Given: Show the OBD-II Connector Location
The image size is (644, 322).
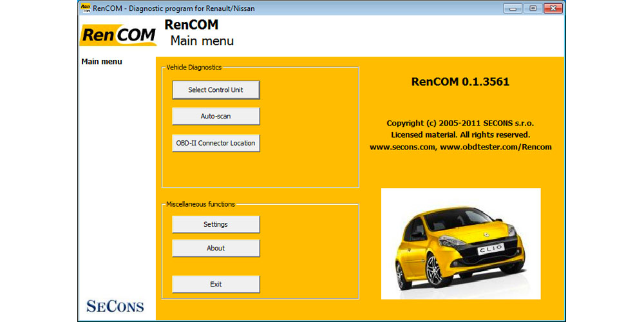Looking at the screenshot, I should click(216, 143).
